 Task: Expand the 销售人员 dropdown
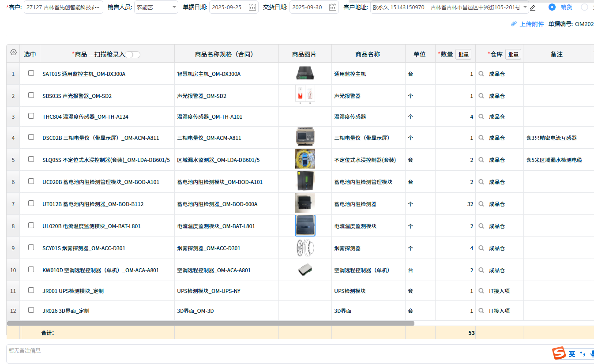174,8
